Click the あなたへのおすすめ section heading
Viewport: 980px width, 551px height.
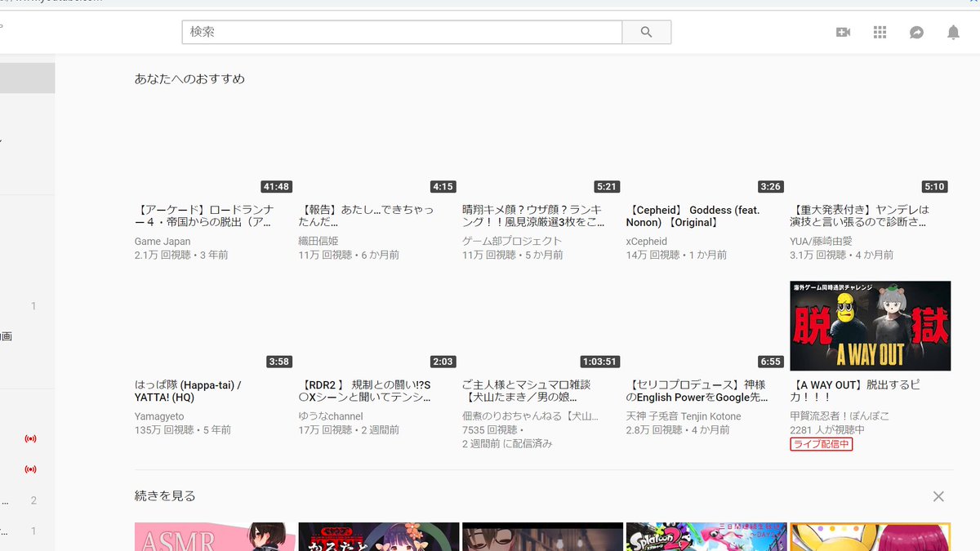189,79
